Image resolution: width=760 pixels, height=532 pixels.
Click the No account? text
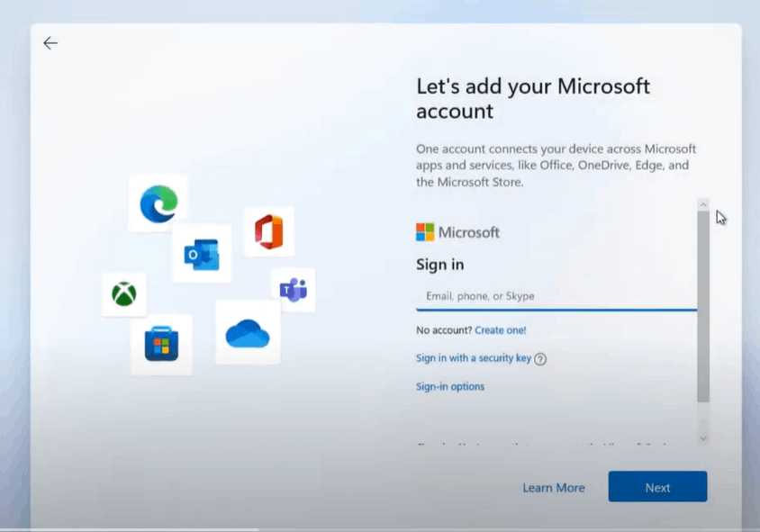coord(444,330)
